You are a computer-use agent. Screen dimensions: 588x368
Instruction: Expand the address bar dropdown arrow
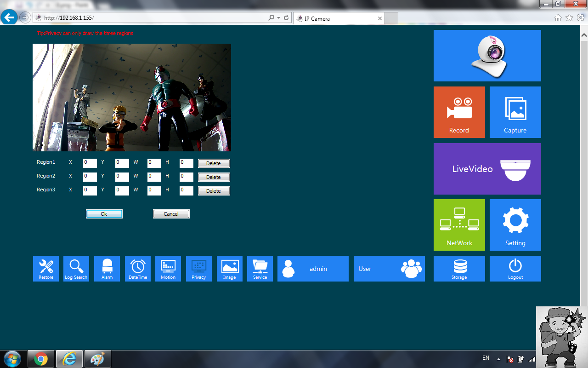(x=278, y=18)
